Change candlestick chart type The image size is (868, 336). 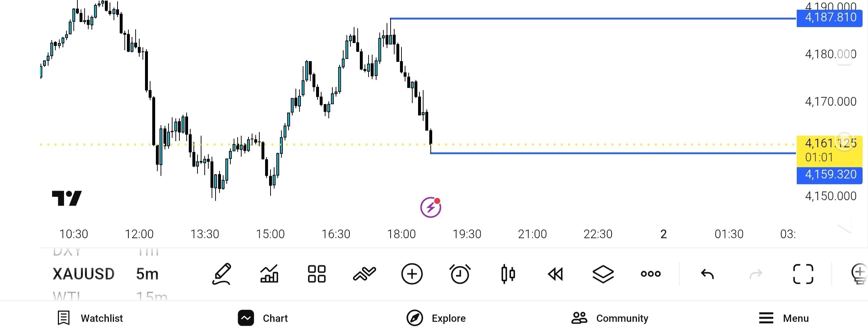coord(508,274)
